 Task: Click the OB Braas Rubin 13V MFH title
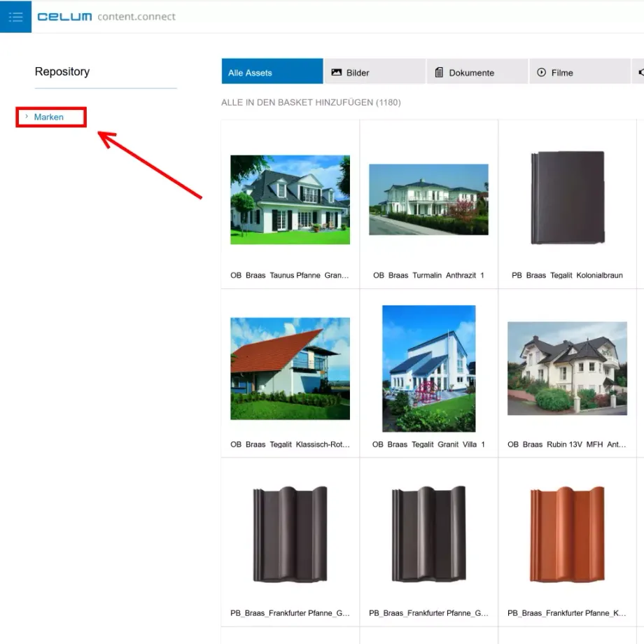pos(567,444)
